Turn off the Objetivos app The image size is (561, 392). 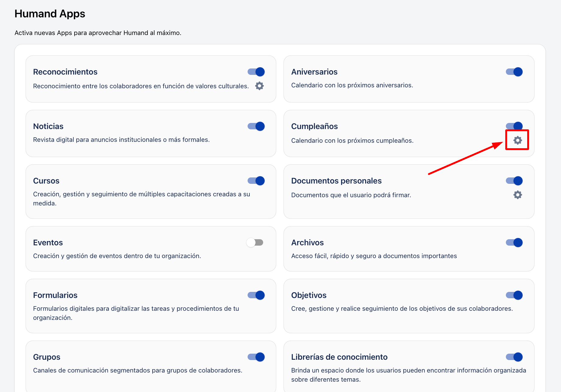[x=514, y=295]
